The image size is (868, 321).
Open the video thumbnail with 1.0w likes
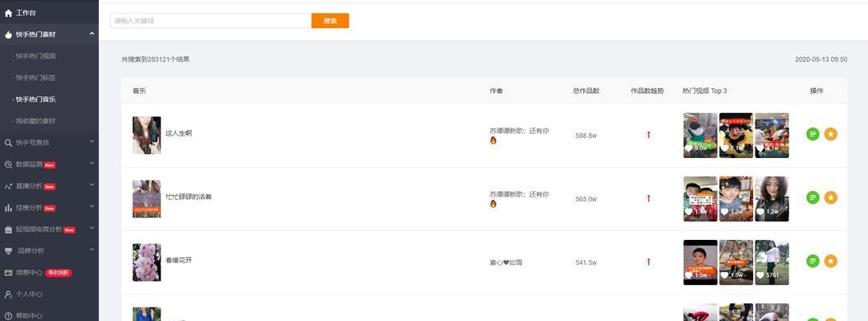pyautogui.click(x=736, y=262)
